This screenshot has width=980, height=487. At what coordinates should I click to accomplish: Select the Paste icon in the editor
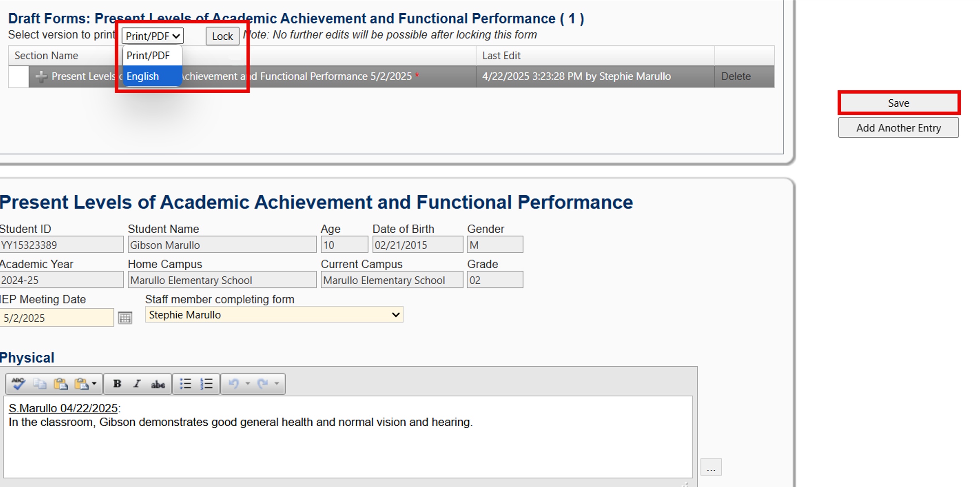pyautogui.click(x=61, y=384)
